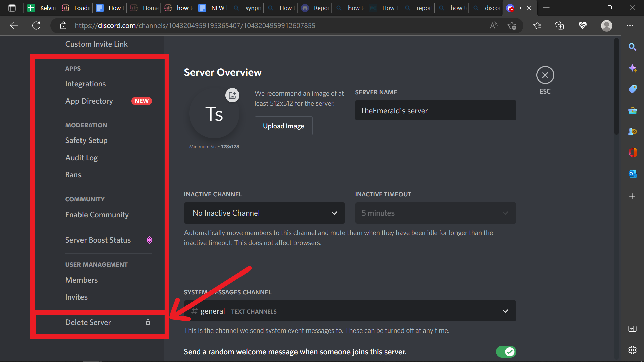Image resolution: width=644 pixels, height=362 pixels.
Task: Click the server name input field
Action: (x=435, y=110)
